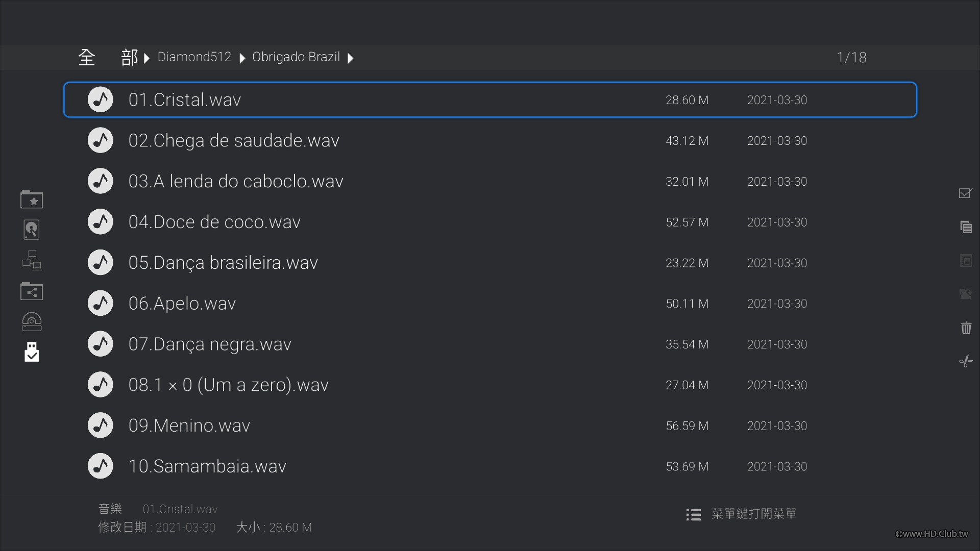Screen dimensions: 980x551
Task: Navigate to 全部 root breadcrumb
Action: click(x=108, y=57)
